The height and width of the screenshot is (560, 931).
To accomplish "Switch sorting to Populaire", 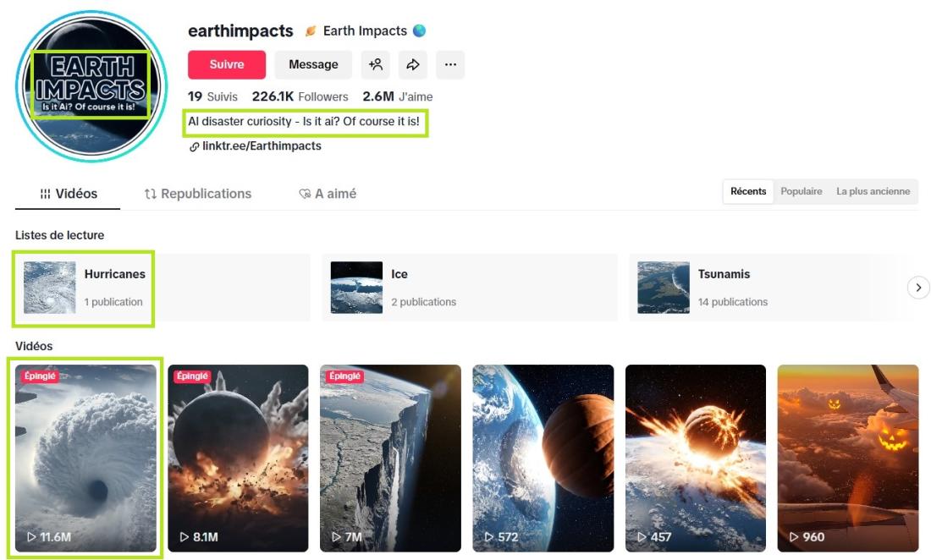I will tap(801, 192).
